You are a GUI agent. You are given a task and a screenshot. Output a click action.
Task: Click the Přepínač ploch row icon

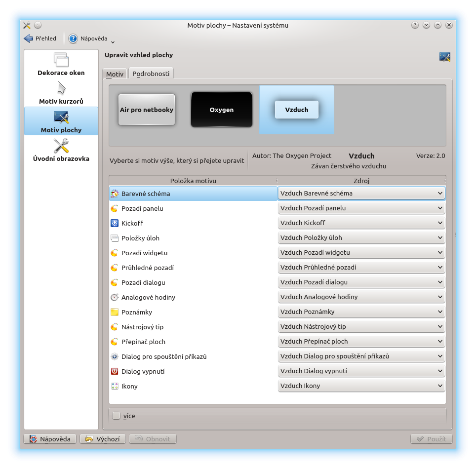pos(115,342)
